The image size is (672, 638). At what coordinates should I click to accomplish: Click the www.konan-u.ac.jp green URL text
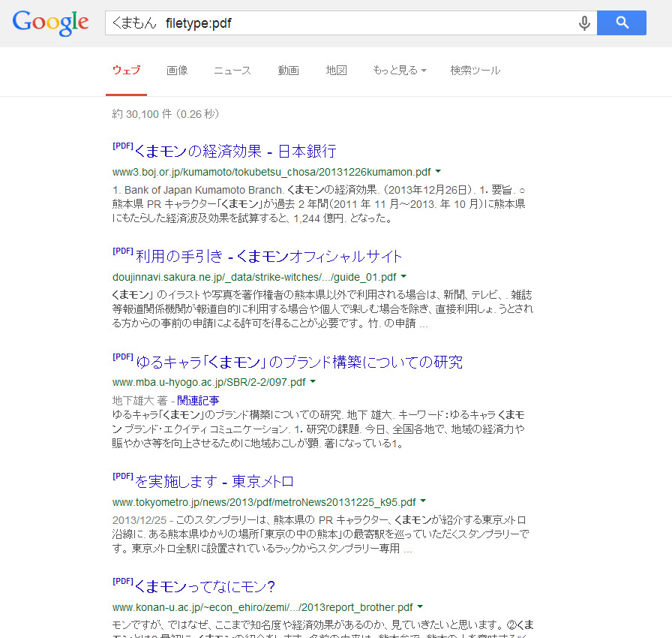click(262, 607)
